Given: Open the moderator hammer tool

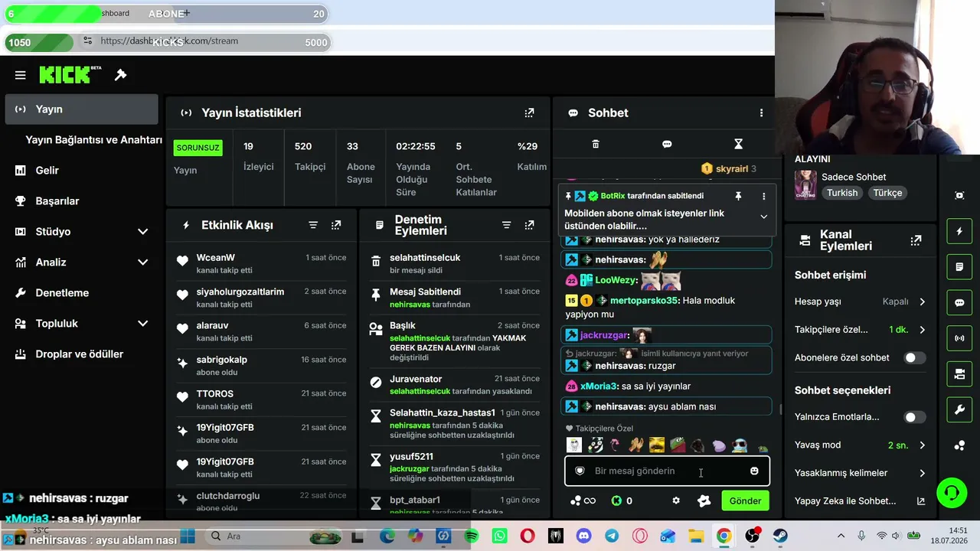Looking at the screenshot, I should click(x=120, y=75).
